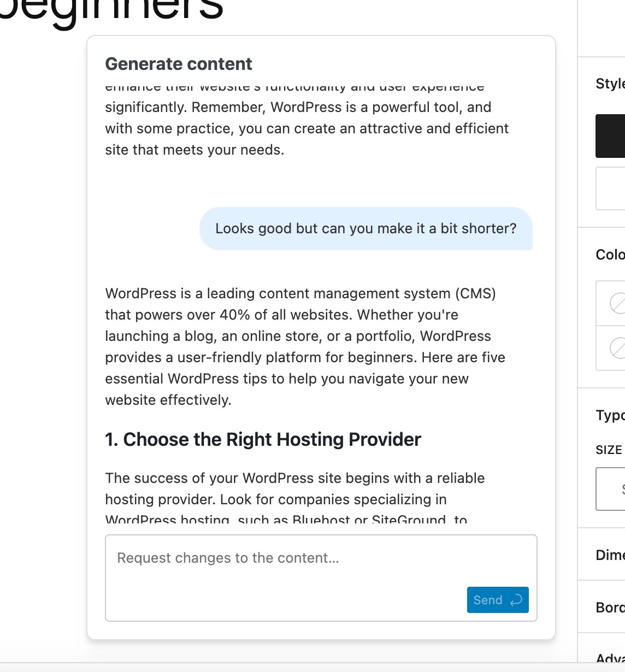Click the large post title text

(x=112, y=11)
